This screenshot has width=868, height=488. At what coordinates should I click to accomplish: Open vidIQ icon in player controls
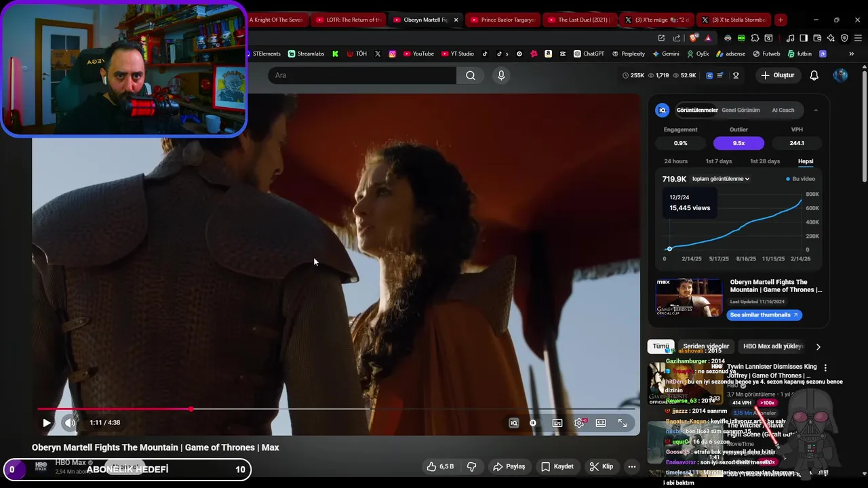[x=514, y=423]
